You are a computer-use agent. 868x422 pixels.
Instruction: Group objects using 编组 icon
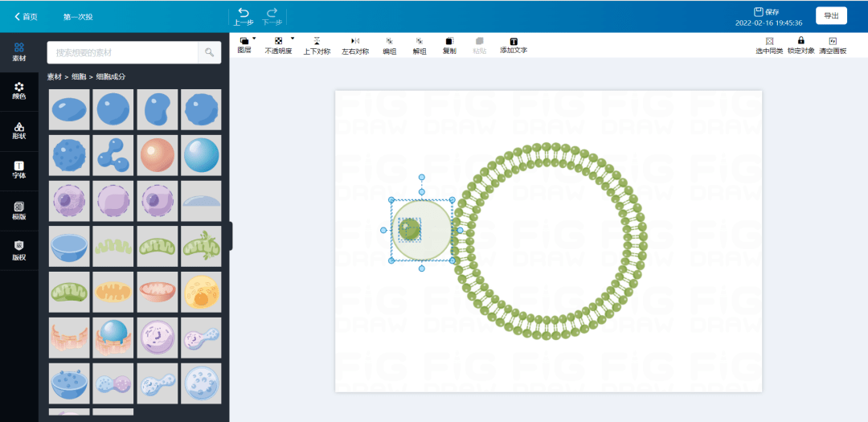tap(389, 41)
